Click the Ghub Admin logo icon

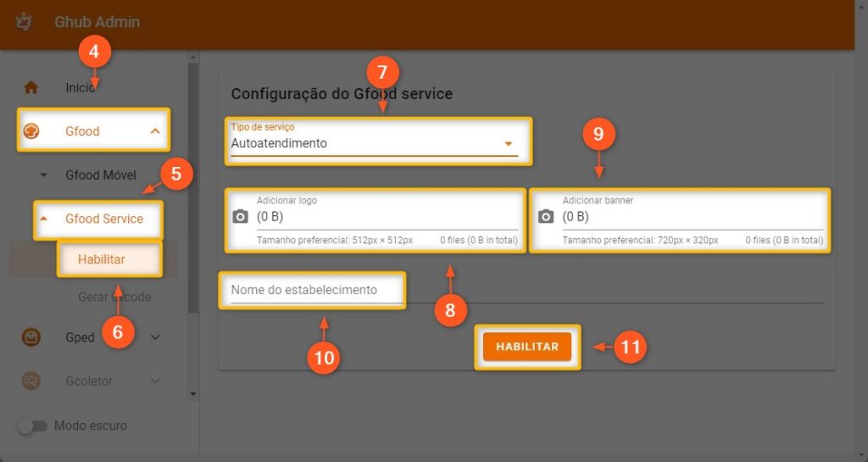[24, 22]
